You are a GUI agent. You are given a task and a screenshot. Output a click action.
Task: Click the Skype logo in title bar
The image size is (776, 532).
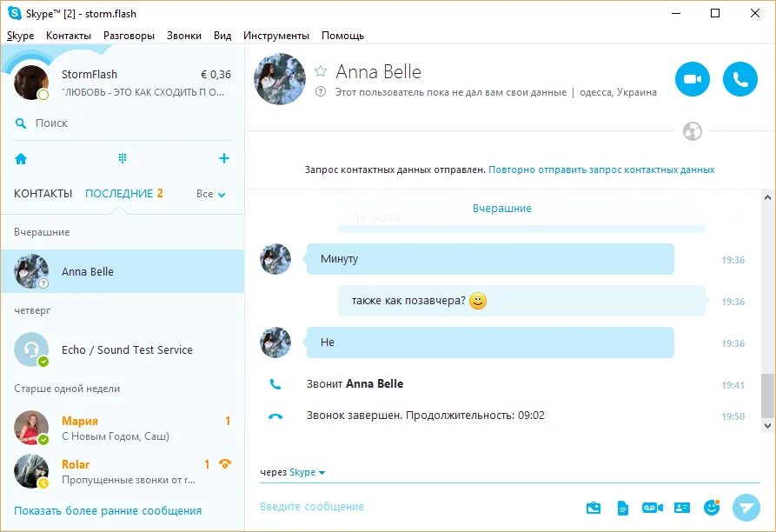pos(15,13)
